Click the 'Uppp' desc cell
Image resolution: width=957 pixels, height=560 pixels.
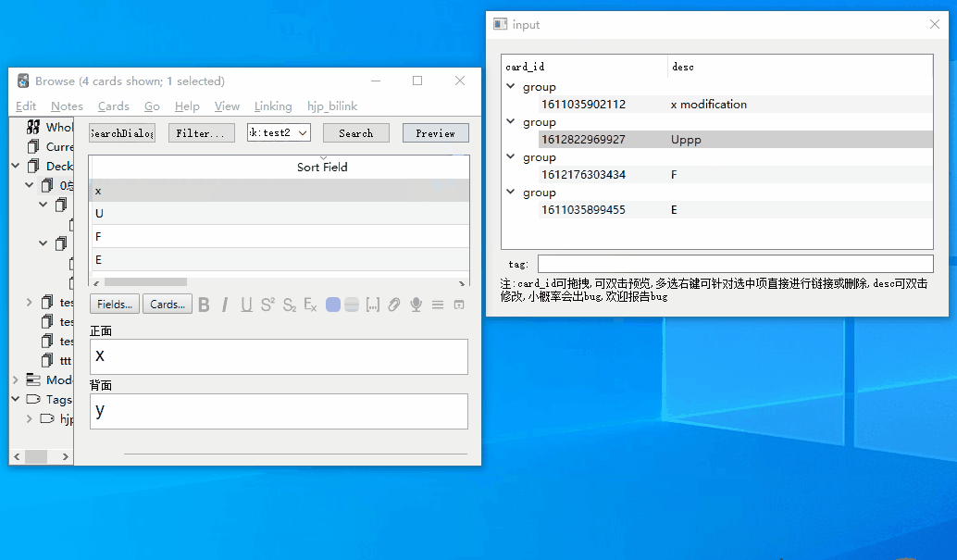(686, 139)
